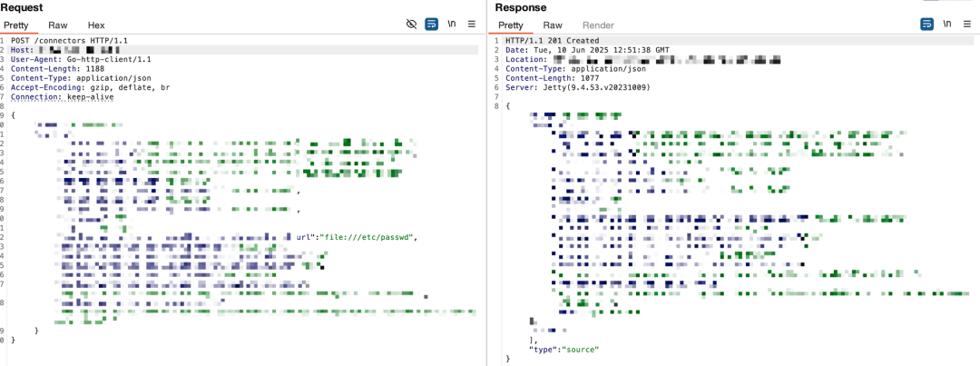Open the Request panel hamburger menu
The height and width of the screenshot is (366, 980).
pyautogui.click(x=472, y=25)
